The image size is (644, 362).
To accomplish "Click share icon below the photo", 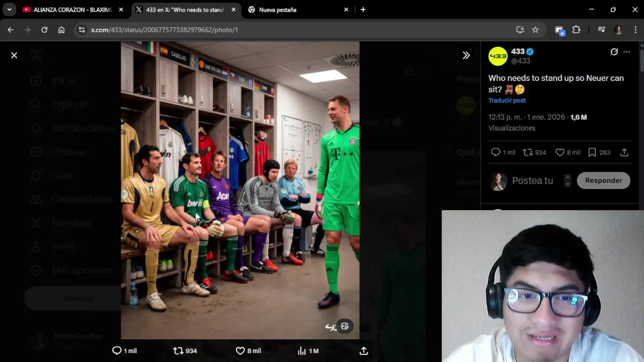I will point(364,351).
